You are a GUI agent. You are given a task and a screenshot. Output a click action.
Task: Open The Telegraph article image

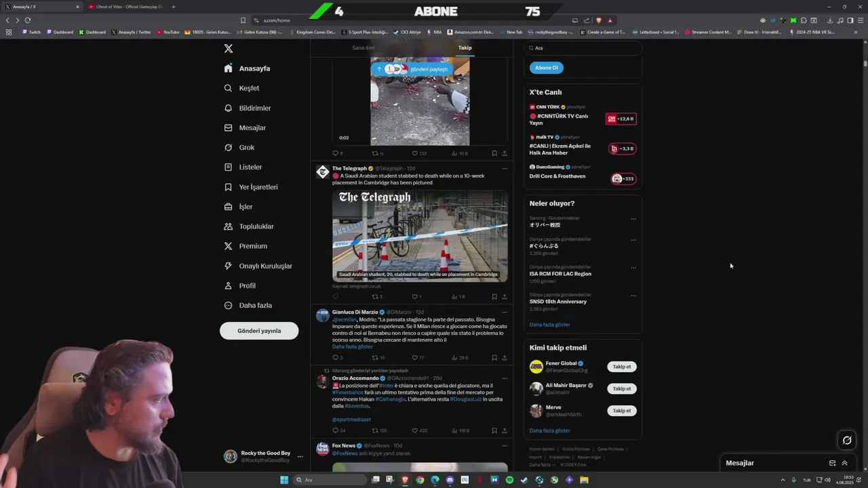click(420, 235)
